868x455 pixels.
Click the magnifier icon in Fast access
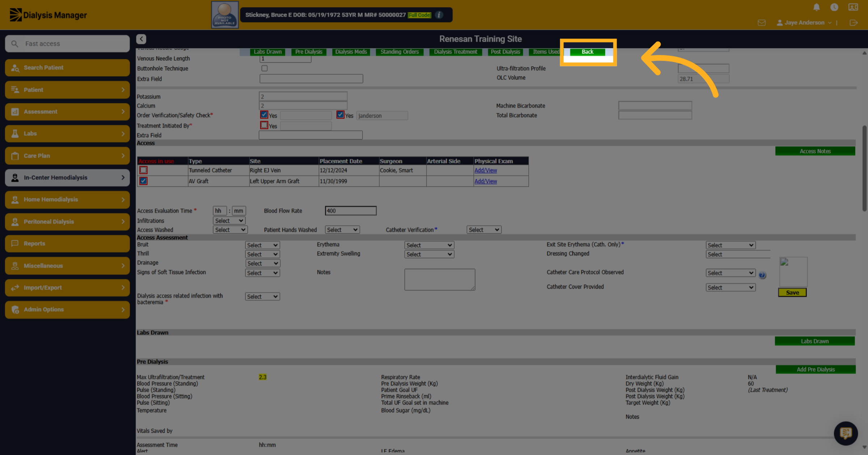click(x=15, y=44)
